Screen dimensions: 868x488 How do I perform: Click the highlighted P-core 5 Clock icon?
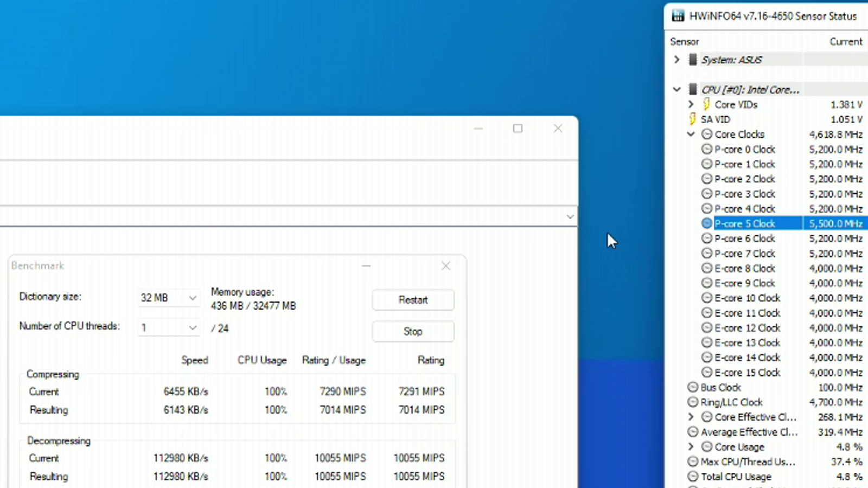tap(706, 223)
